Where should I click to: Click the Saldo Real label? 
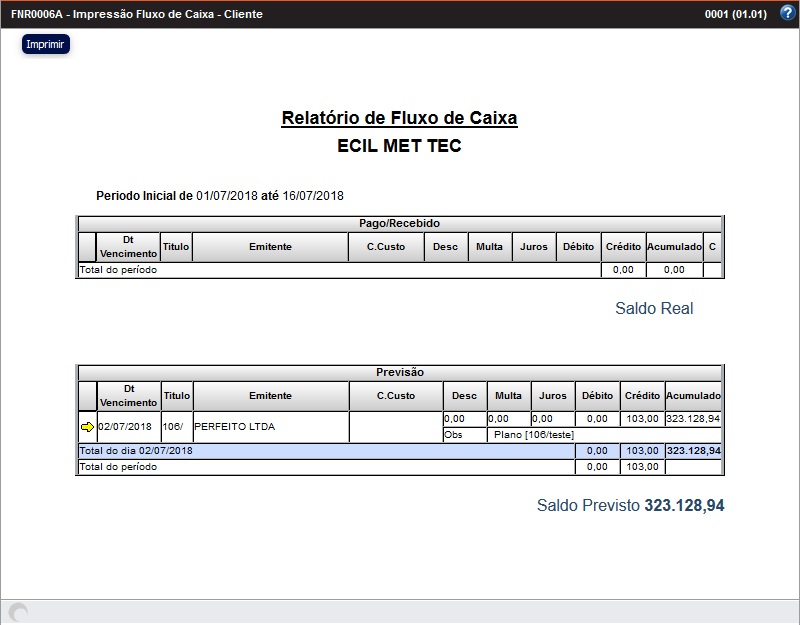click(653, 309)
